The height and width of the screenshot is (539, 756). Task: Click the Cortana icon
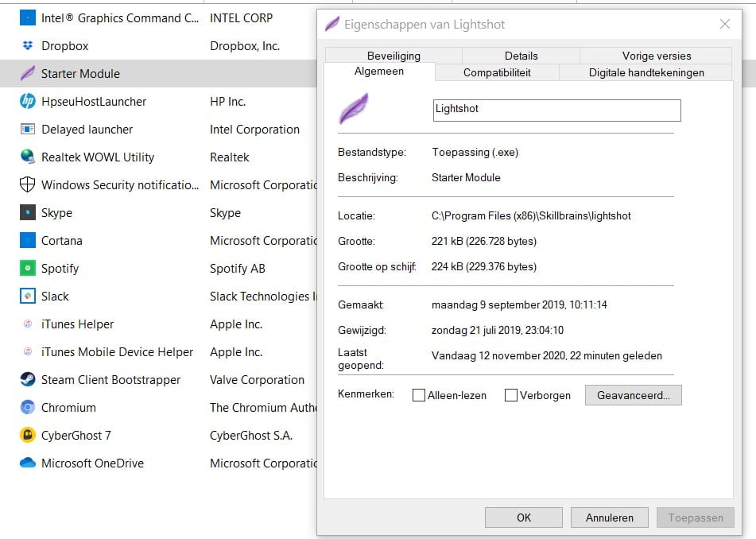click(28, 240)
